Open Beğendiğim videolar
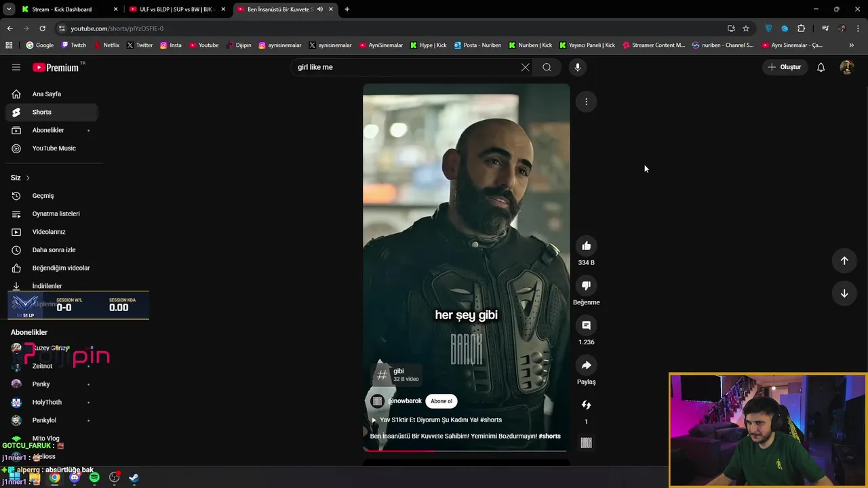 point(52,268)
